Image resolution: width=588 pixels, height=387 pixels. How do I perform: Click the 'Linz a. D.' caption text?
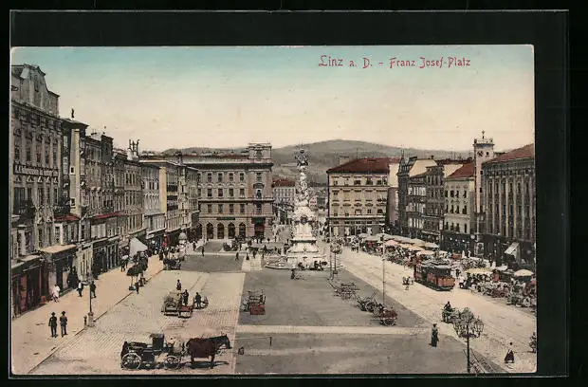pos(345,62)
